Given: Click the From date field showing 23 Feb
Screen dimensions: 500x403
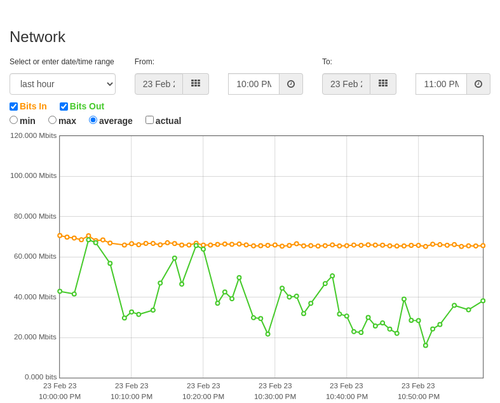Looking at the screenshot, I should pos(159,84).
